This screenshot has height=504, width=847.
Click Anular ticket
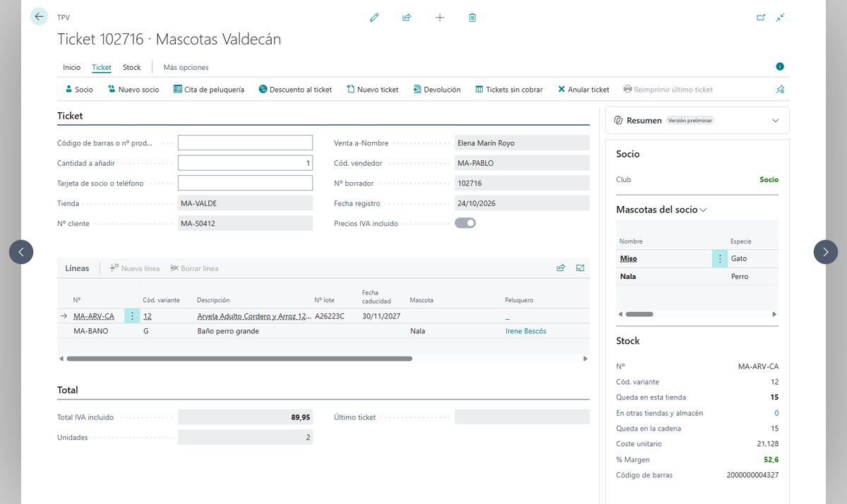click(x=584, y=90)
